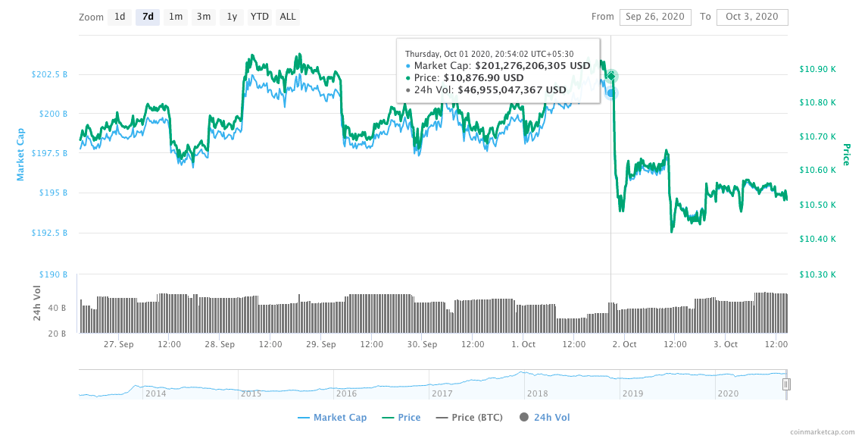Toggle 24h Vol series in legend
The height and width of the screenshot is (445, 868).
coord(545,418)
